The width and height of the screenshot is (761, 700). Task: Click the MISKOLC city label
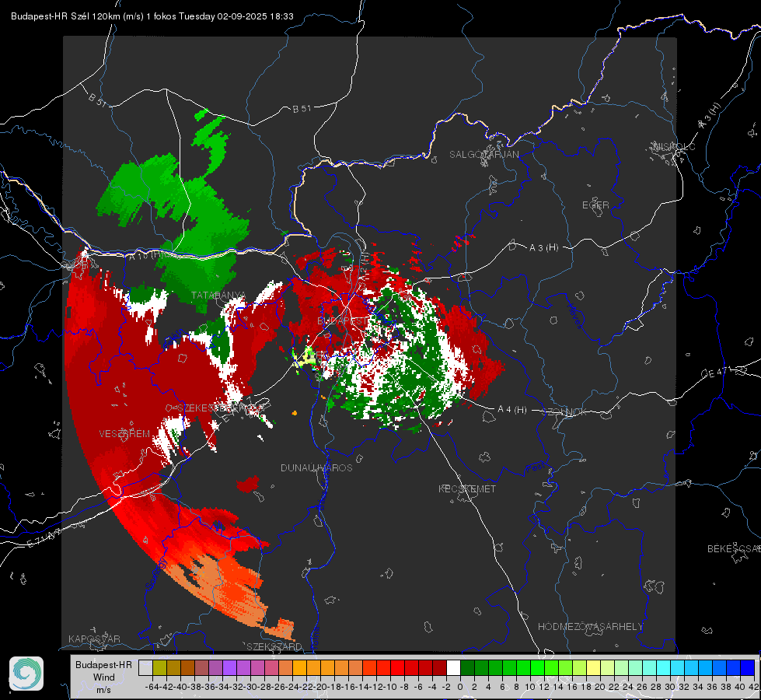(674, 146)
